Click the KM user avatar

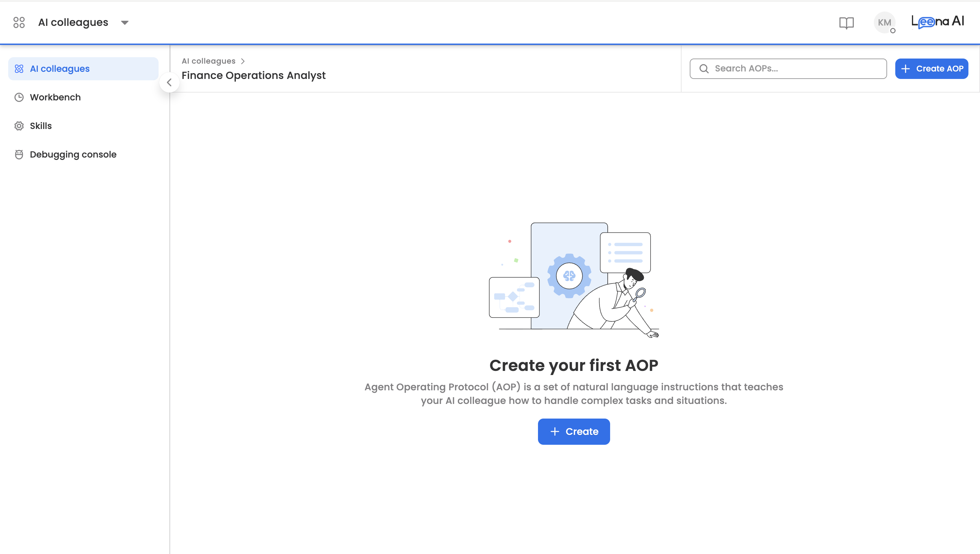[x=884, y=22]
